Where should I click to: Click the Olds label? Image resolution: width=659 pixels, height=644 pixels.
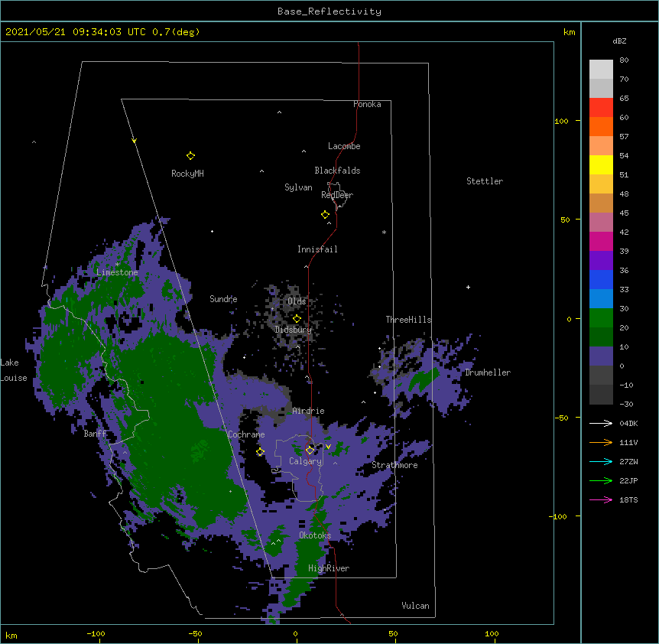click(297, 301)
